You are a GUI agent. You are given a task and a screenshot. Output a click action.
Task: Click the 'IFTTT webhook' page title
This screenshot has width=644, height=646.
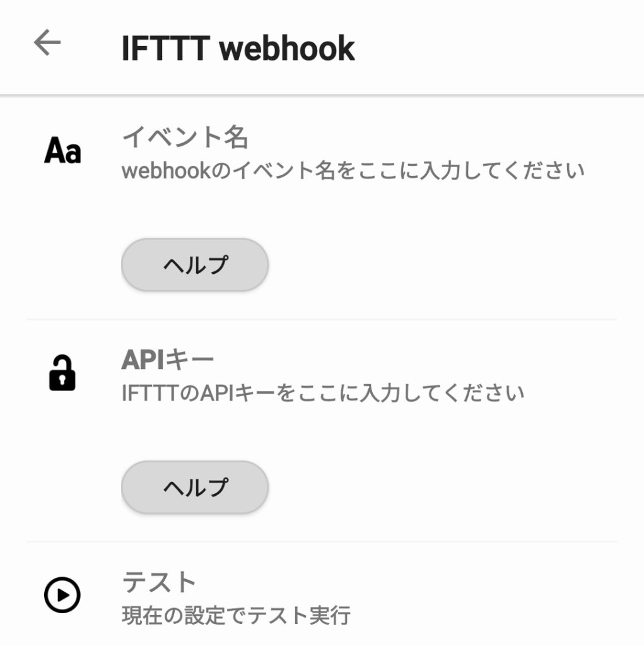pyautogui.click(x=238, y=49)
